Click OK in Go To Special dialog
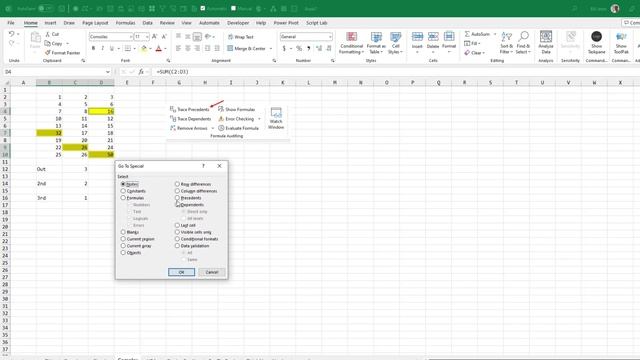640x360 pixels. click(182, 272)
